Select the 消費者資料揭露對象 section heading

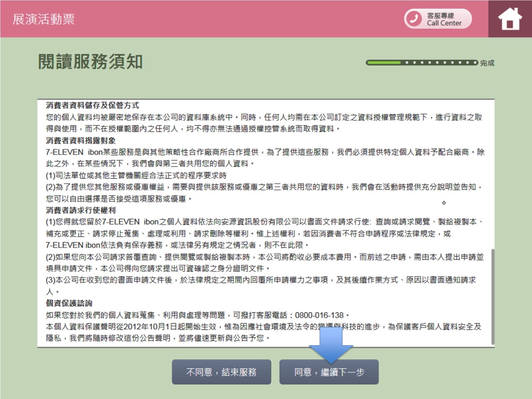81,140
